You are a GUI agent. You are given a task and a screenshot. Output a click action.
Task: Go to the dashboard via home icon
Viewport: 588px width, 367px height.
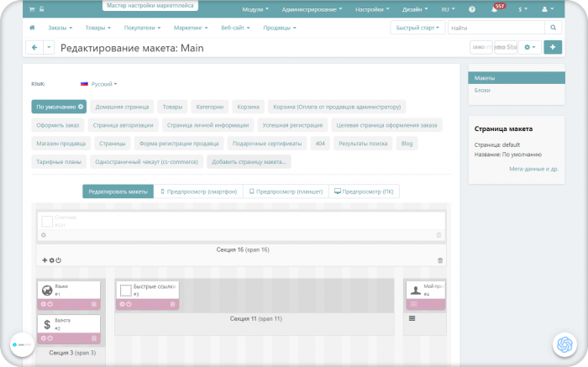coord(32,28)
